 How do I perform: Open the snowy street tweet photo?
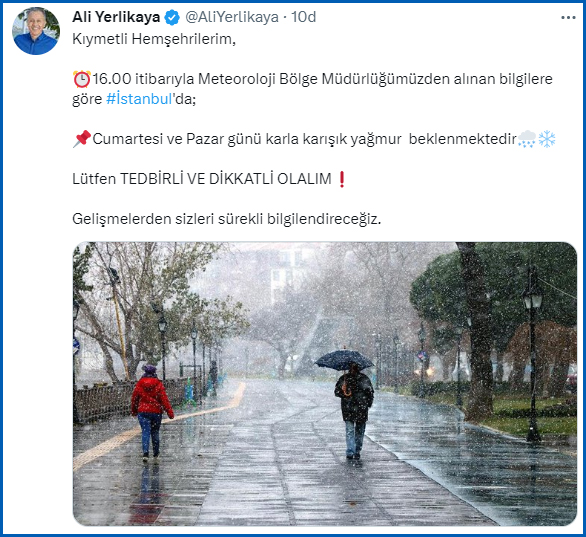[325, 384]
